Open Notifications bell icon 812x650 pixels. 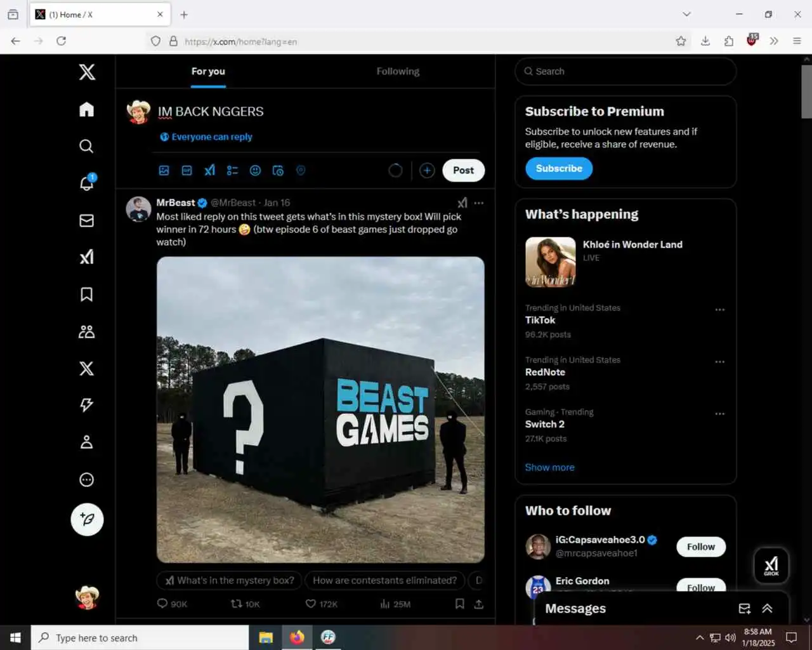87,183
